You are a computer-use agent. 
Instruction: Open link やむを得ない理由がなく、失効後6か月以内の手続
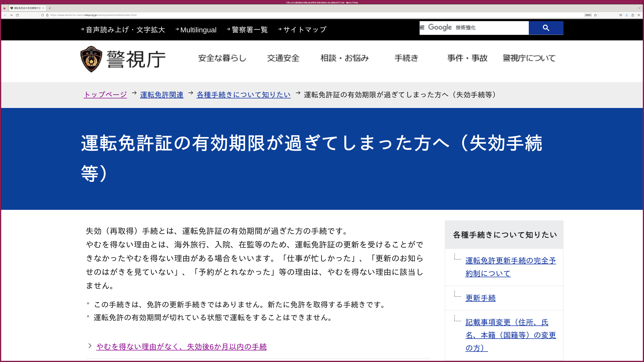(x=181, y=347)
